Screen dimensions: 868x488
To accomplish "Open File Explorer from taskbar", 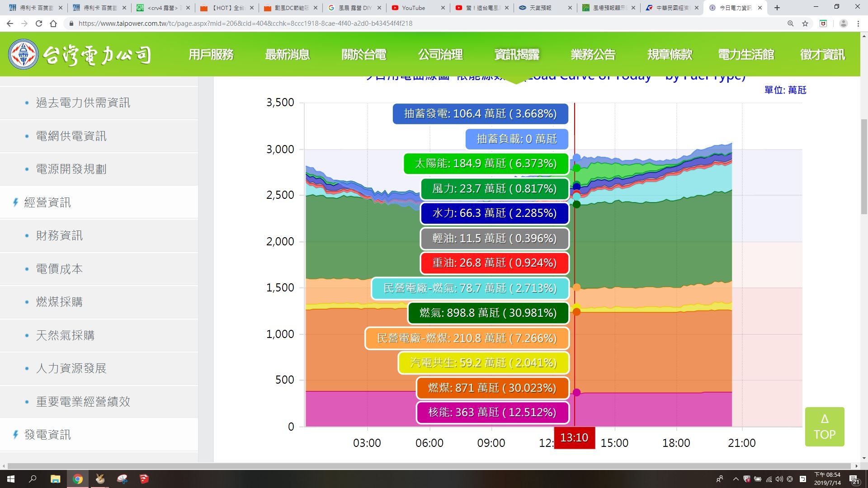I will pos(55,479).
